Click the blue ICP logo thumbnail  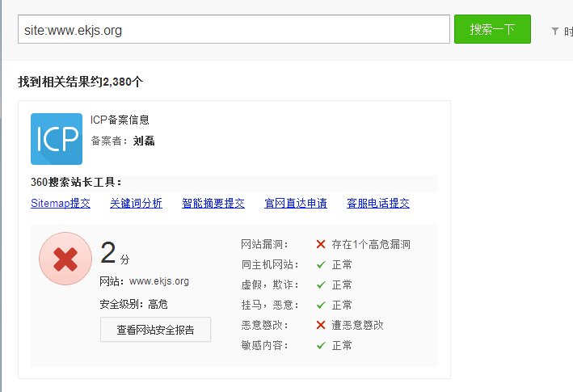tap(57, 139)
